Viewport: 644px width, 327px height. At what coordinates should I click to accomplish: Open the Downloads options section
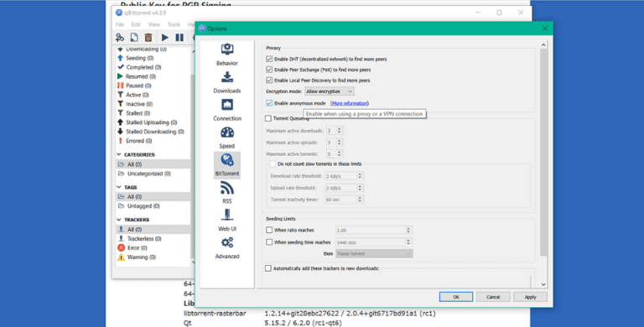(227, 82)
